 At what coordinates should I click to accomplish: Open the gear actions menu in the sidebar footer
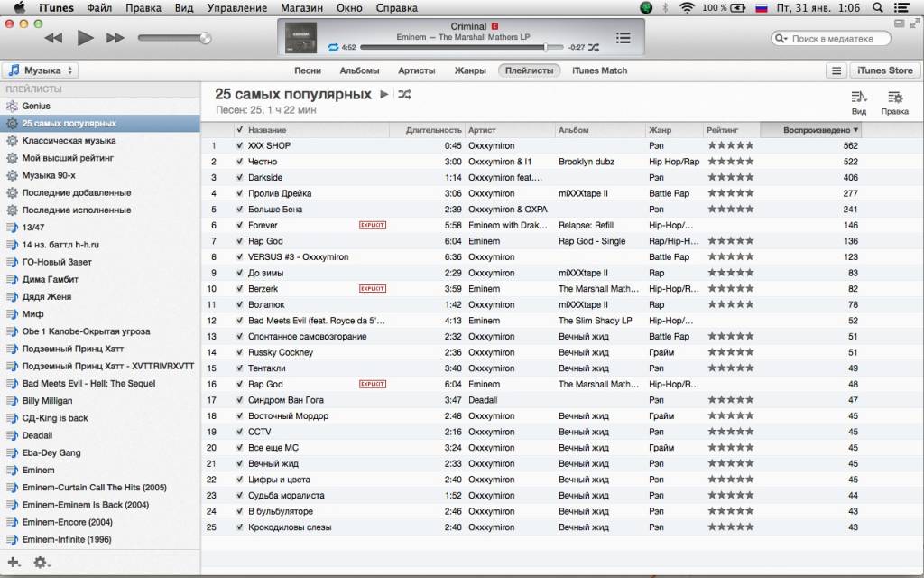click(x=41, y=563)
